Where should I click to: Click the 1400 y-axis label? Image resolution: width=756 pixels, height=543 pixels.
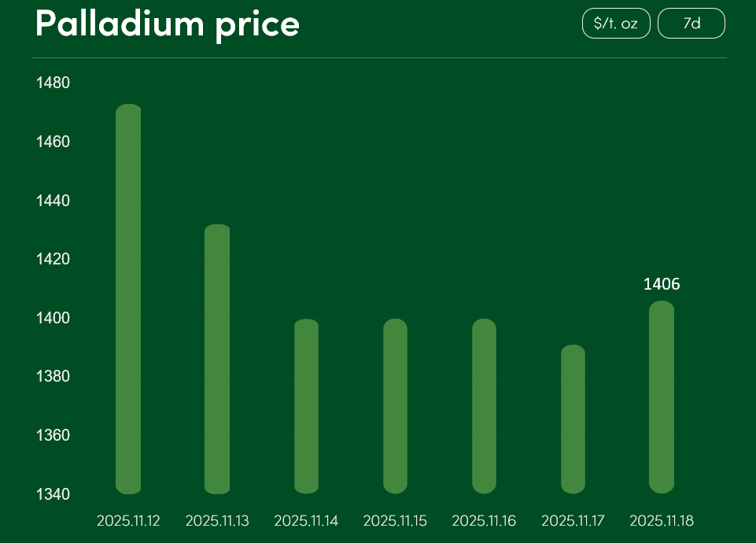pyautogui.click(x=53, y=318)
